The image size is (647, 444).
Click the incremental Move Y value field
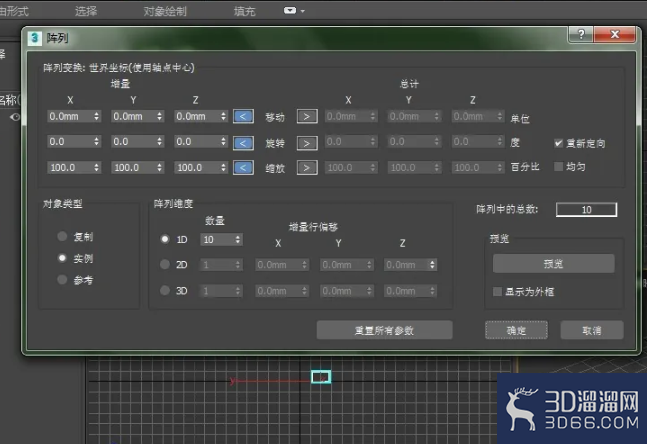coord(134,116)
